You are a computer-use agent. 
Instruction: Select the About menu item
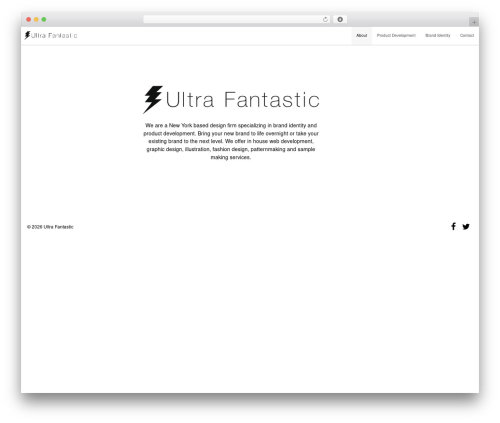[x=362, y=36]
